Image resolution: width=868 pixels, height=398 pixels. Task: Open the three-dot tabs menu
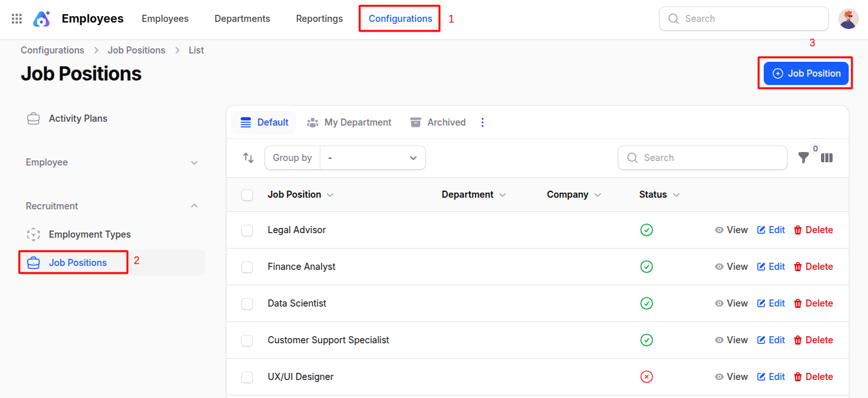(483, 122)
